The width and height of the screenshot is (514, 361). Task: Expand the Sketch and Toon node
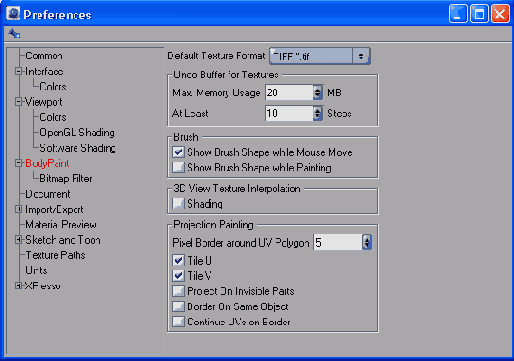pyautogui.click(x=18, y=240)
